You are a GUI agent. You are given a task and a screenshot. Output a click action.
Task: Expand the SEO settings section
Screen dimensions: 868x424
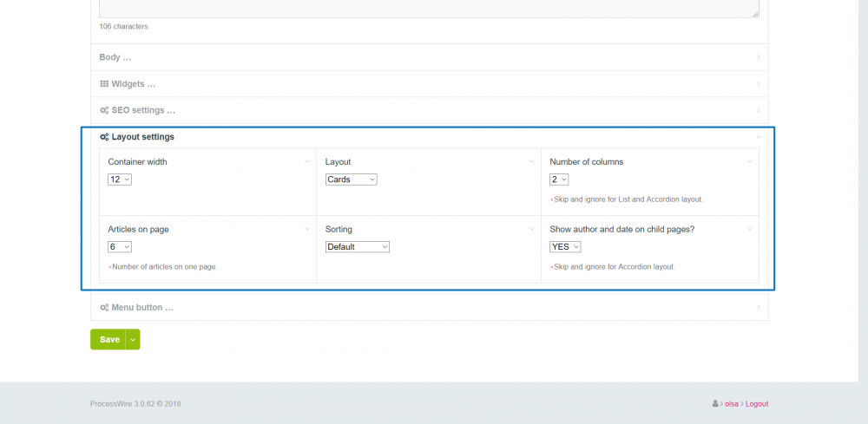[x=143, y=111]
